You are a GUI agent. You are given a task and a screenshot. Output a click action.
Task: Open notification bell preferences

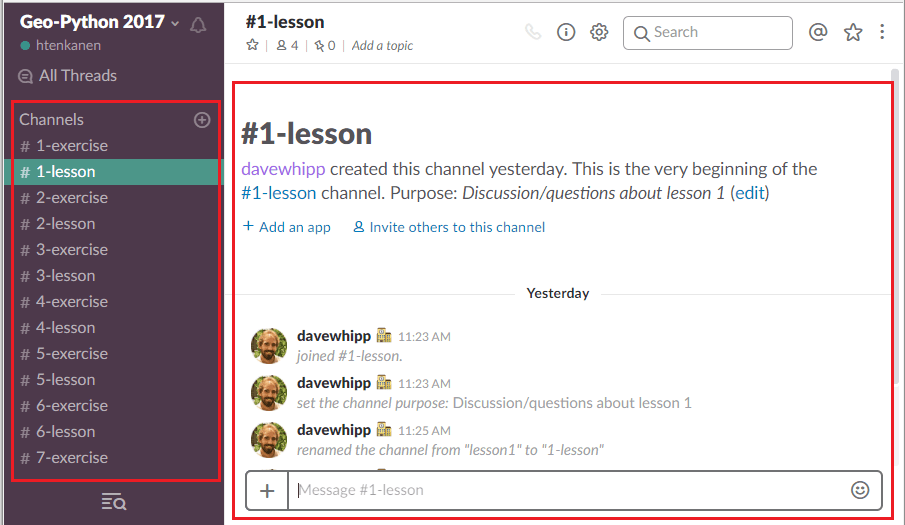pyautogui.click(x=198, y=25)
